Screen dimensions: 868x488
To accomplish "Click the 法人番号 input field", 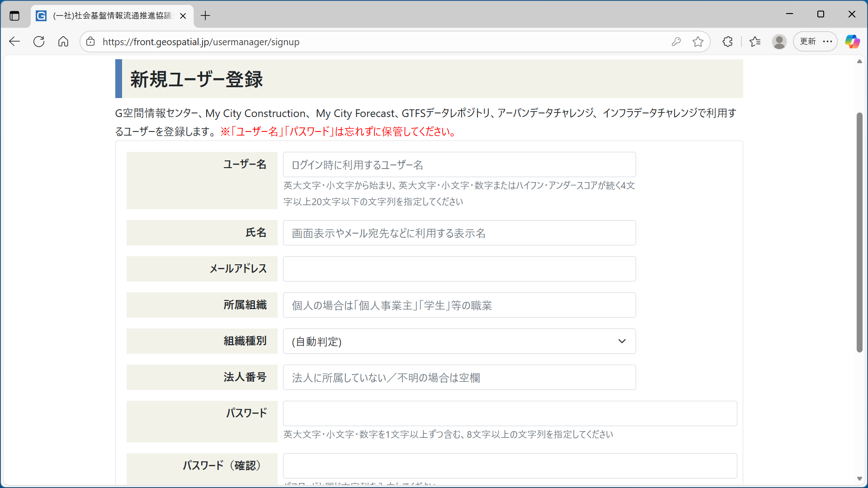I will 459,377.
